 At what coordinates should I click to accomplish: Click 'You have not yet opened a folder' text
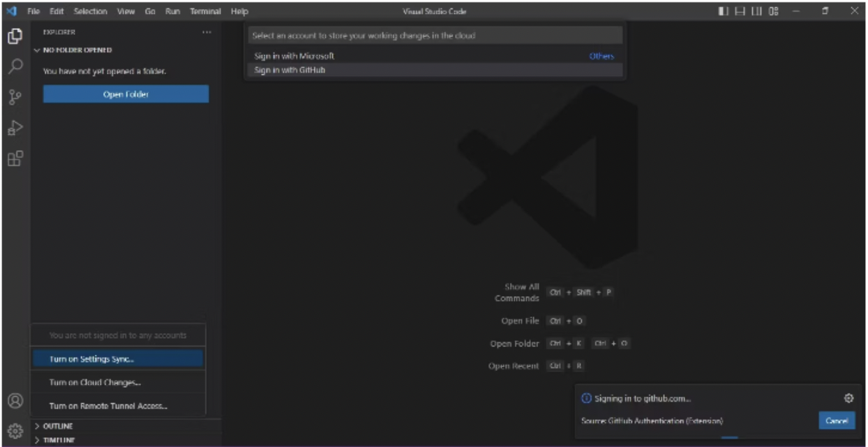(105, 71)
